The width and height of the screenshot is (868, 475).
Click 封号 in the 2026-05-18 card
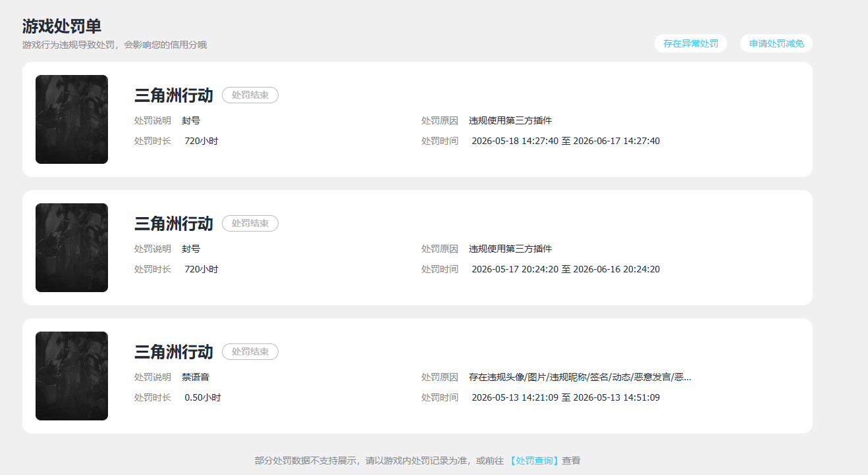(x=191, y=120)
